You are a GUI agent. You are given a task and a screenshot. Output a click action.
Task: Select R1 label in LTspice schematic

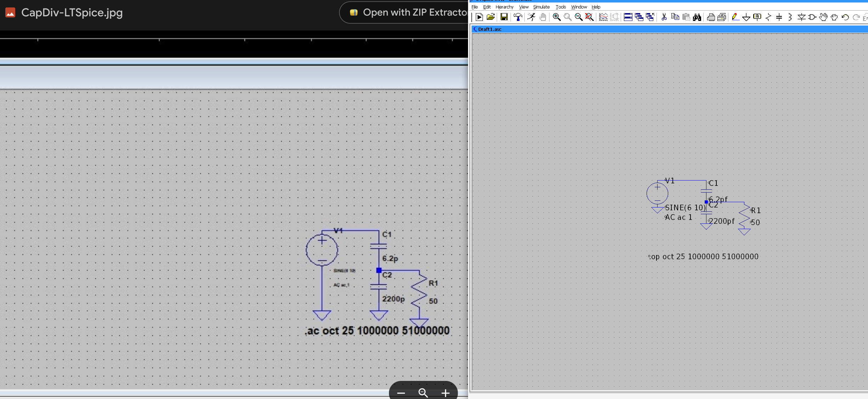point(756,210)
